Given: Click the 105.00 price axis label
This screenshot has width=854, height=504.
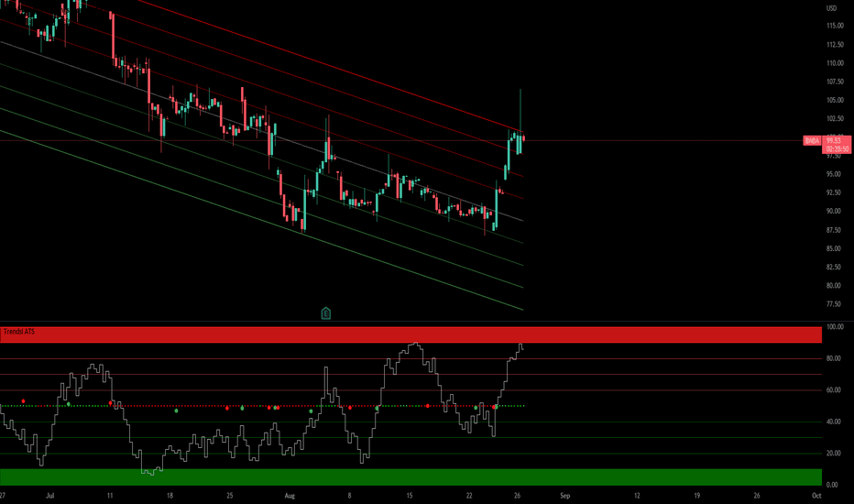Looking at the screenshot, I should (x=835, y=100).
